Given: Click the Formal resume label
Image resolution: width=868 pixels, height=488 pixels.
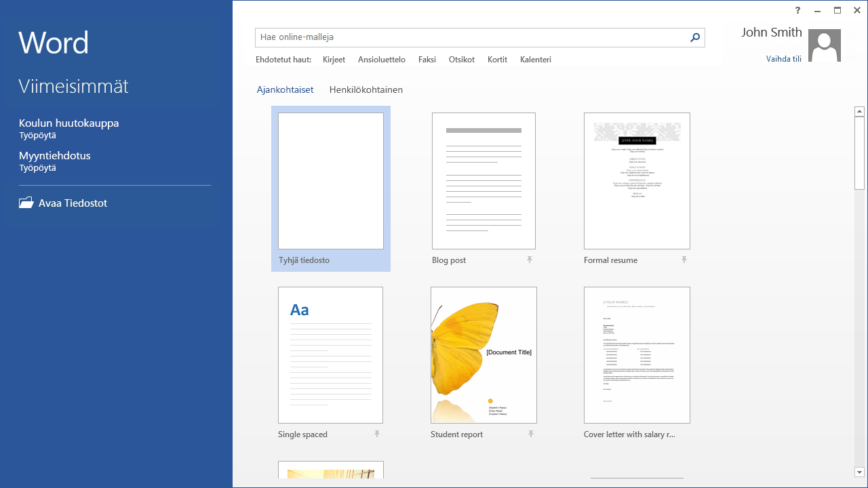Looking at the screenshot, I should 610,260.
